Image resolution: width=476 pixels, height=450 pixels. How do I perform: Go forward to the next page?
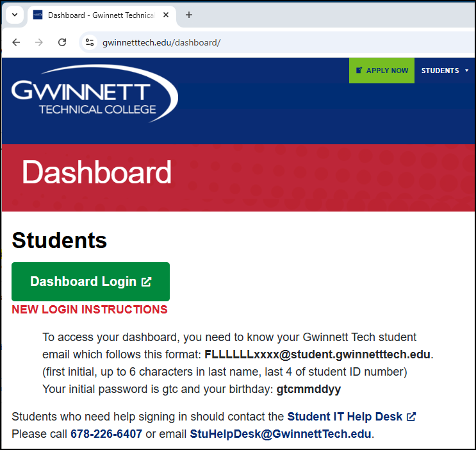click(39, 42)
